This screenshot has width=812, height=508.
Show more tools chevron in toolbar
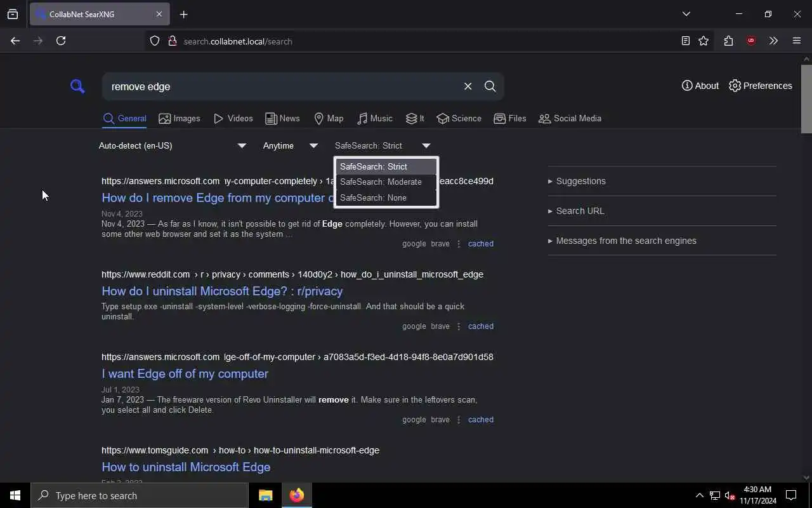773,41
